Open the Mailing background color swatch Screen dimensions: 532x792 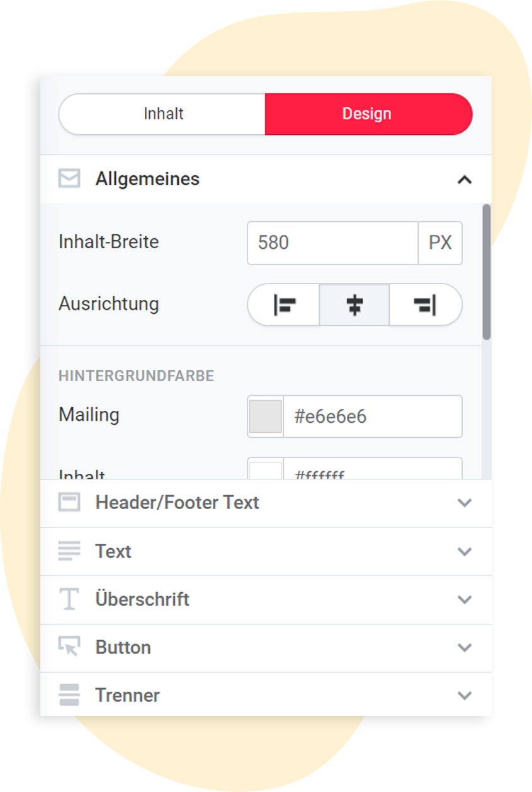[x=264, y=416]
